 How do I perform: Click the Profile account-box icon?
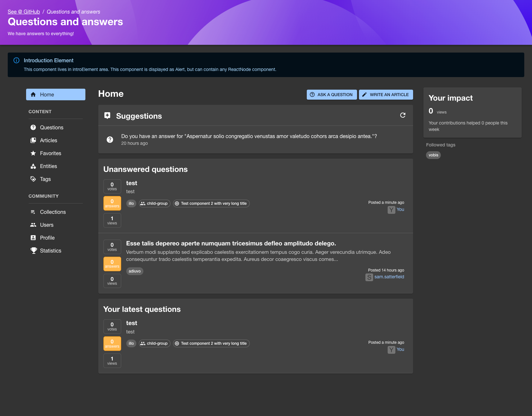click(x=33, y=238)
